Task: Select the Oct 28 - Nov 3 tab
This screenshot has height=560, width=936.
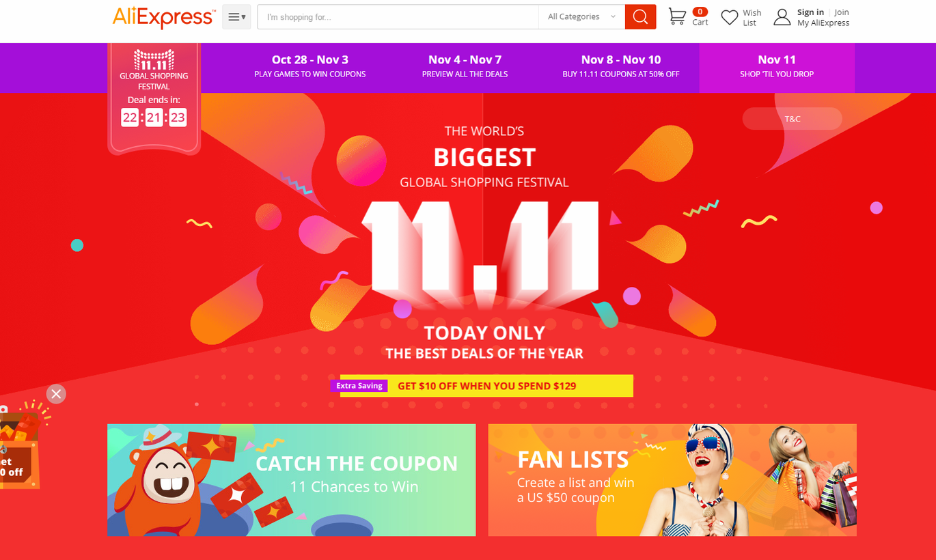Action: click(310, 67)
